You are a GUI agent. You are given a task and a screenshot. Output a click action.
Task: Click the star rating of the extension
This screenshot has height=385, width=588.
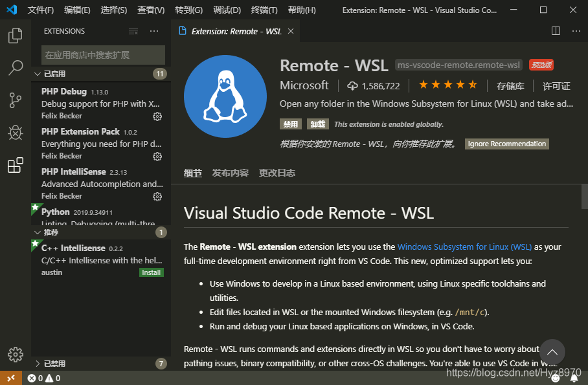pos(447,85)
